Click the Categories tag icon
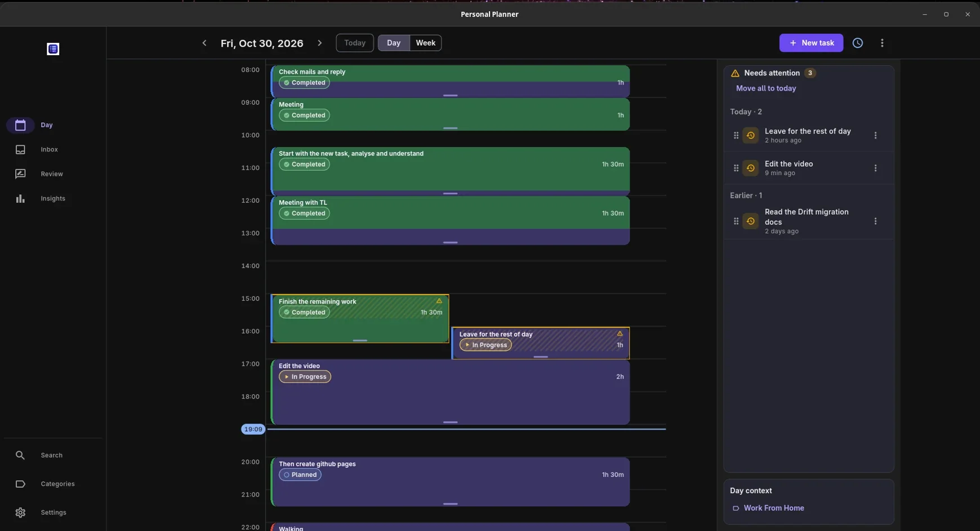980x531 pixels. (20, 484)
